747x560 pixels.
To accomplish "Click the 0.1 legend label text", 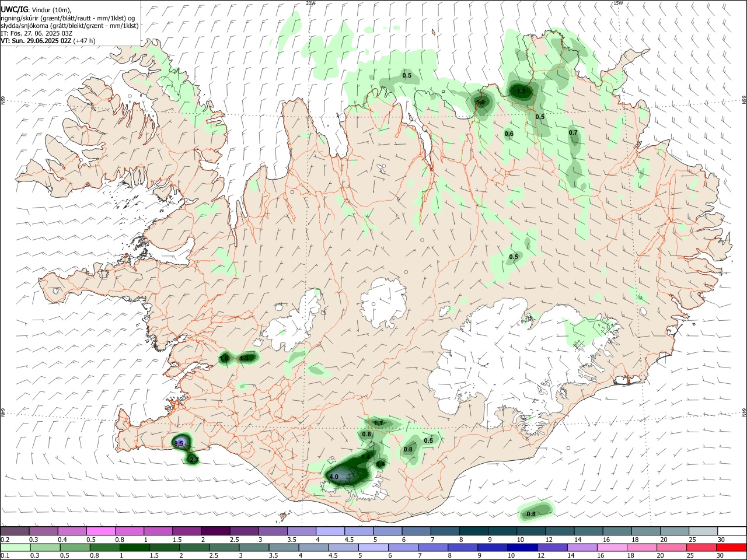I will pos(4,556).
